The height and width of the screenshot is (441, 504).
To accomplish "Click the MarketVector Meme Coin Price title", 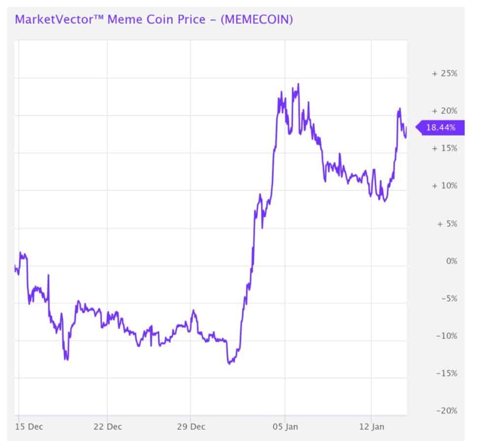I will (x=155, y=20).
